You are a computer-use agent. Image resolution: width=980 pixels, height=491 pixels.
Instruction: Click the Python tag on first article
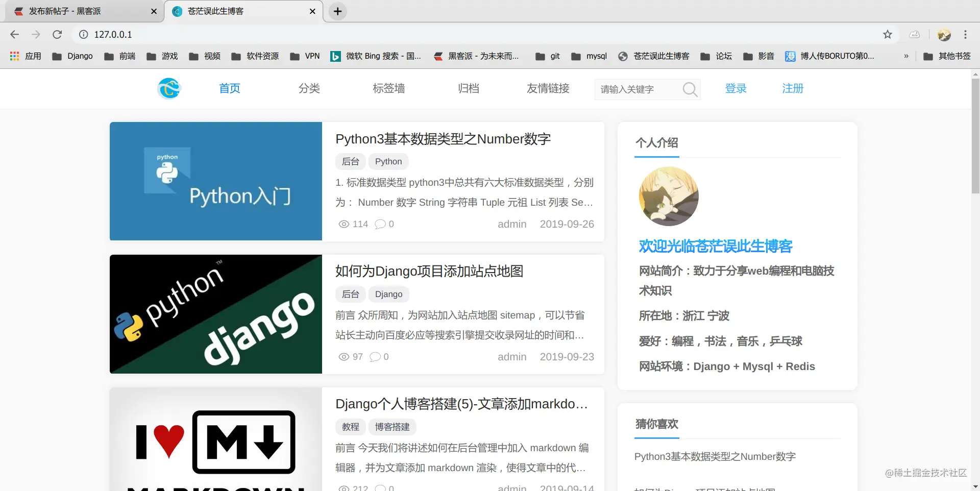pyautogui.click(x=388, y=161)
